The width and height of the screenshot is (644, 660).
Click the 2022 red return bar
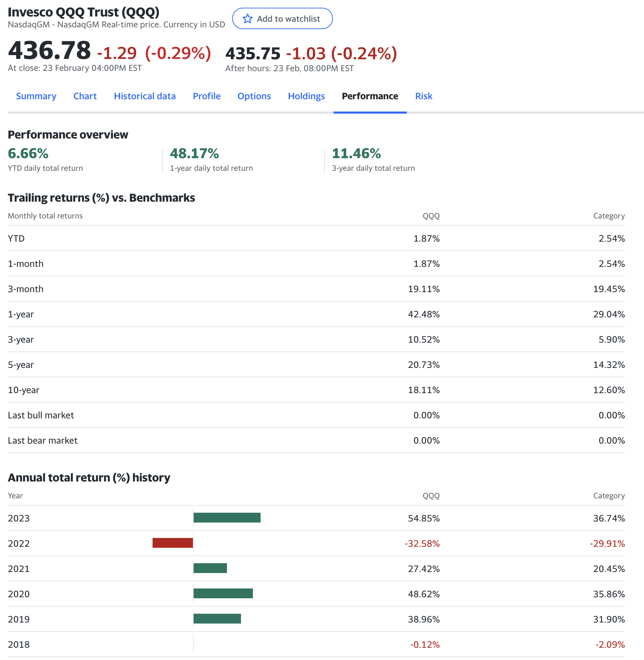(x=173, y=543)
